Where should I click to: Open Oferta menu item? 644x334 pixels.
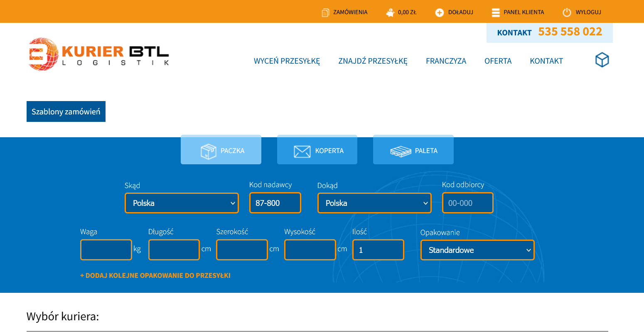click(498, 61)
